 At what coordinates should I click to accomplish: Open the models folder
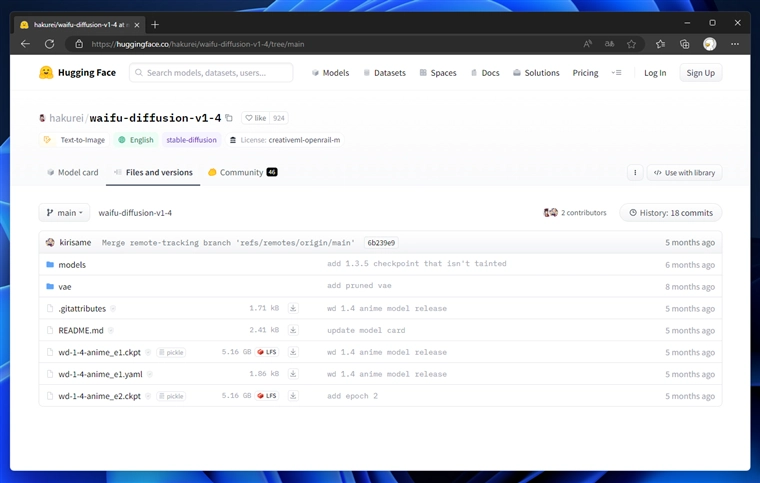tap(72, 265)
